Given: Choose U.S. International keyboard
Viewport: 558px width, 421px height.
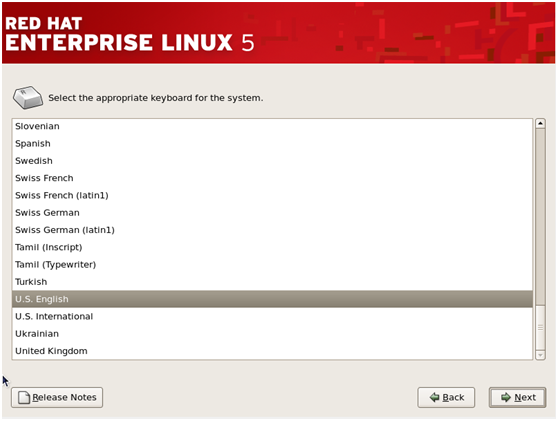Looking at the screenshot, I should tap(272, 316).
